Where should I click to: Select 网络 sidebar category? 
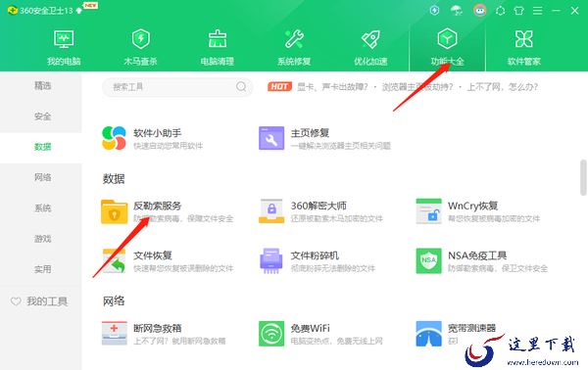point(42,177)
